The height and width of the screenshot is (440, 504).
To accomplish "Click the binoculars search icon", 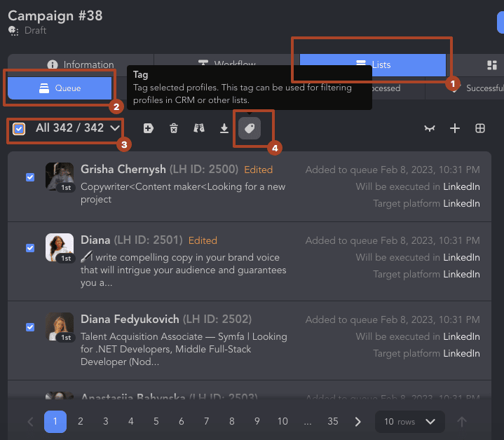I will pos(199,128).
